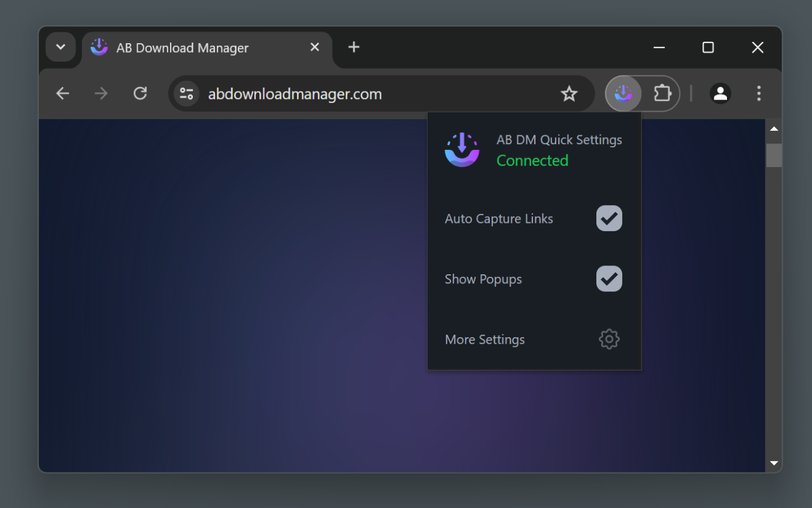Disable the Show Popups checkbox
Viewport: 812px width, 508px height.
point(608,279)
